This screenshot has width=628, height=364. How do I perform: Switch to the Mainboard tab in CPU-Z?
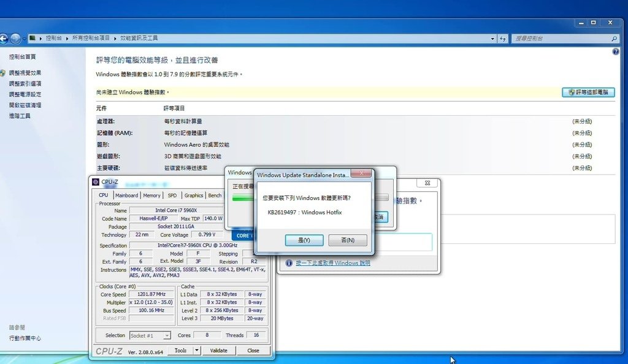[126, 195]
